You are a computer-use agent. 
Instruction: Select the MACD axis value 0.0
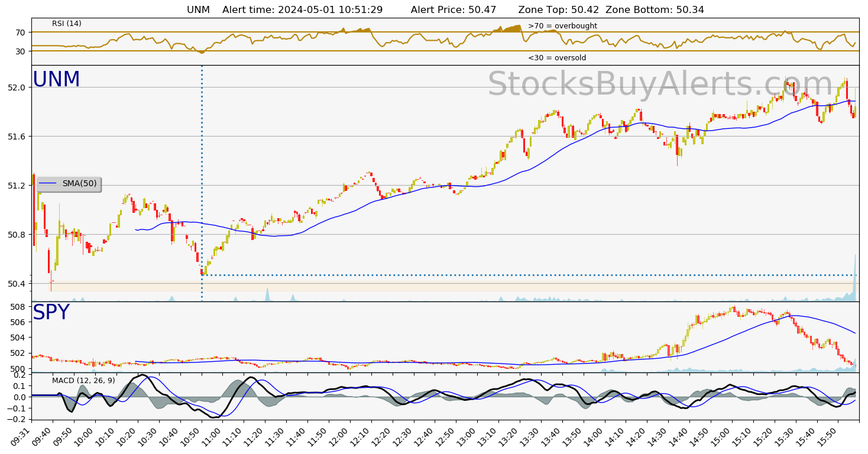coord(20,397)
